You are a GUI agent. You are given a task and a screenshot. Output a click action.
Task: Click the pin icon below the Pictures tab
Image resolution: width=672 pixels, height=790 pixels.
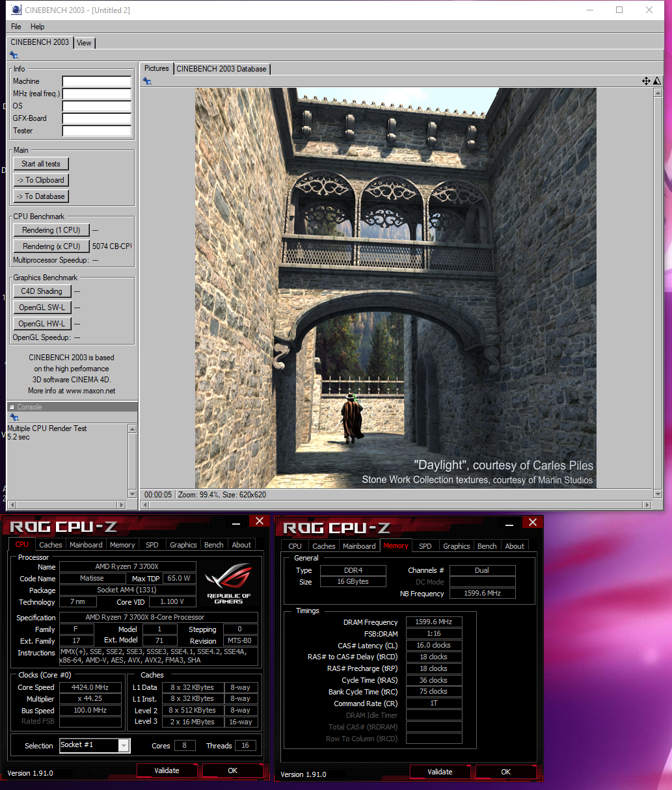pos(147,81)
